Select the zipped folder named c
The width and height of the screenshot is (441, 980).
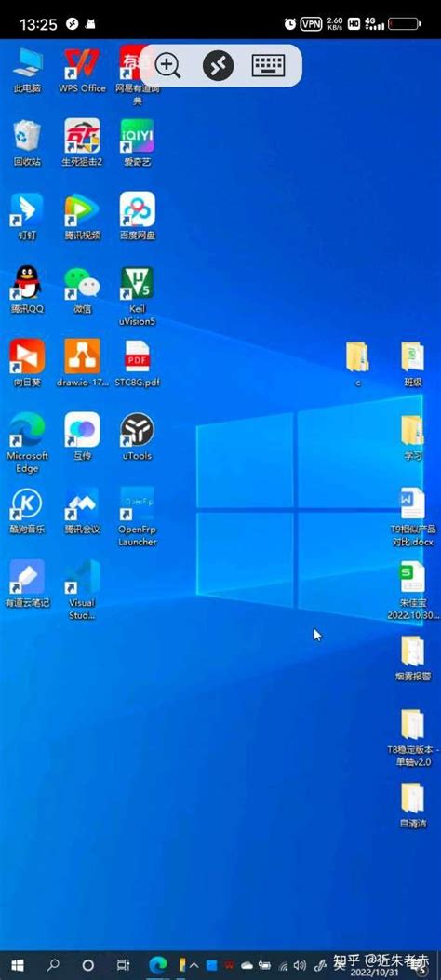(357, 365)
